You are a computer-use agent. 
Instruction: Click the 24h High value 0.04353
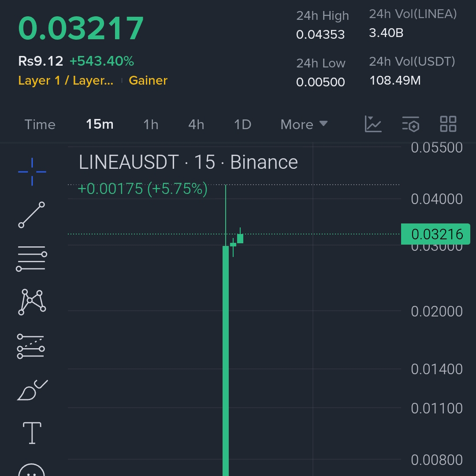coord(320,34)
